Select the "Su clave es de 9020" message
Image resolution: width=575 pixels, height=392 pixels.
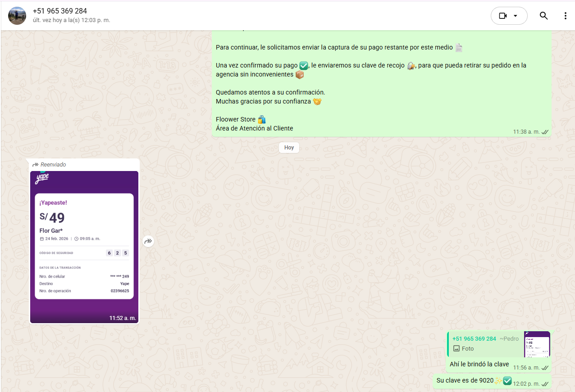click(x=464, y=381)
